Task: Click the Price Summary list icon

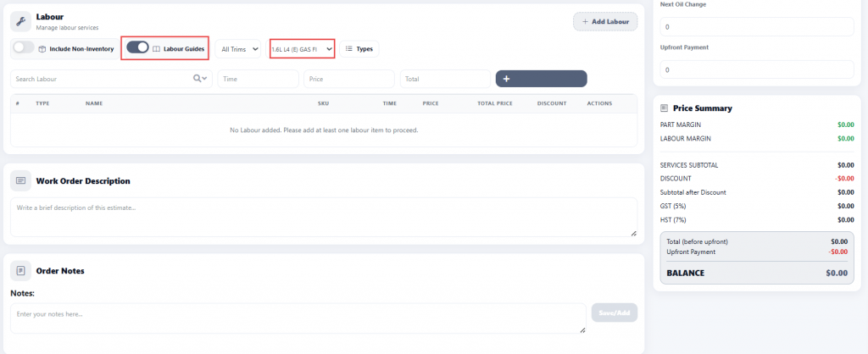Action: click(665, 108)
